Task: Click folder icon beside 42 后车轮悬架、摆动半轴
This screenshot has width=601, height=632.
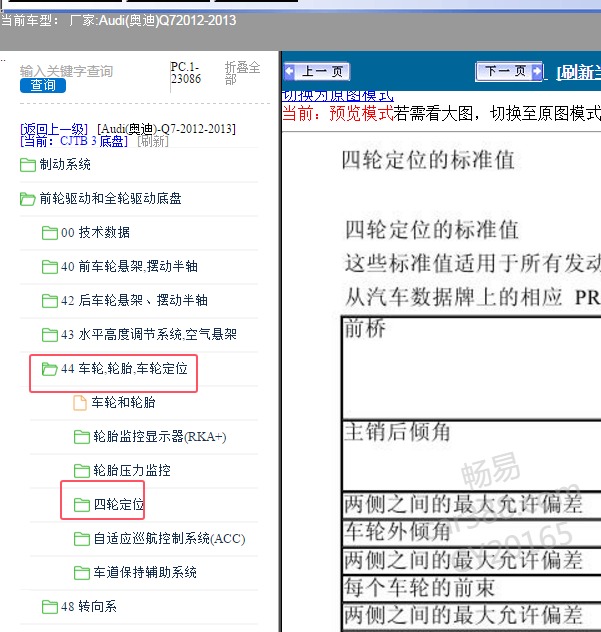Action: tap(50, 301)
